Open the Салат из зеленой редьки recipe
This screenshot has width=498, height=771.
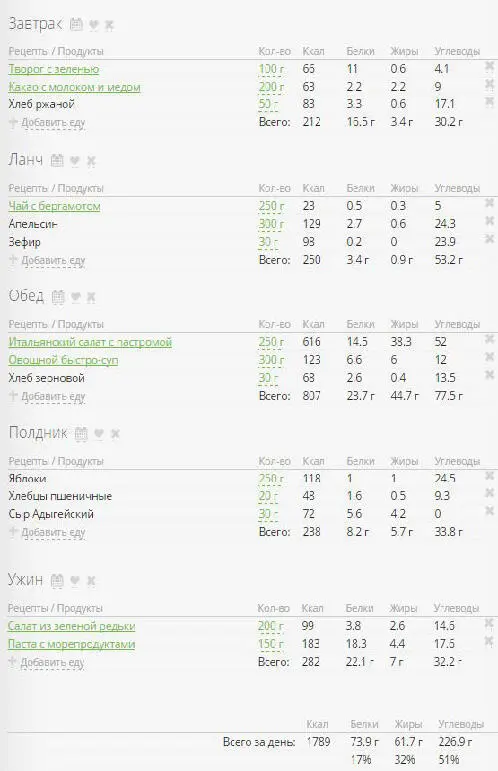click(x=71, y=626)
